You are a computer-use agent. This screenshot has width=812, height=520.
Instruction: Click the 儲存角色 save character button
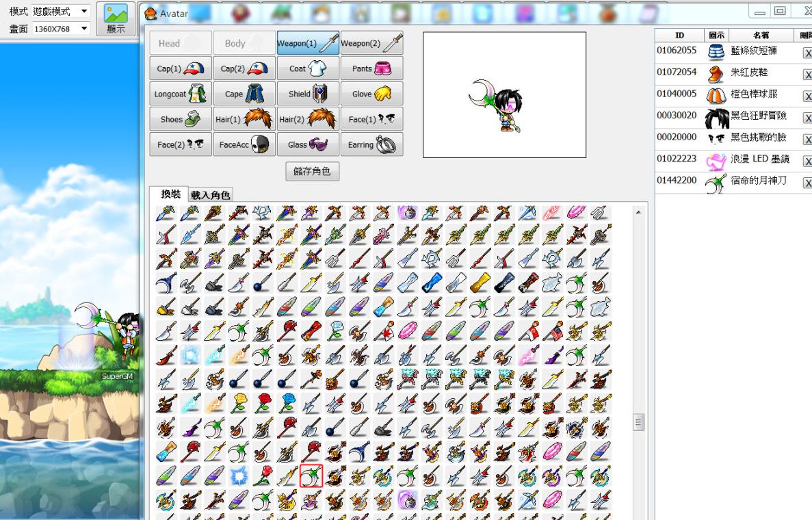pos(312,171)
